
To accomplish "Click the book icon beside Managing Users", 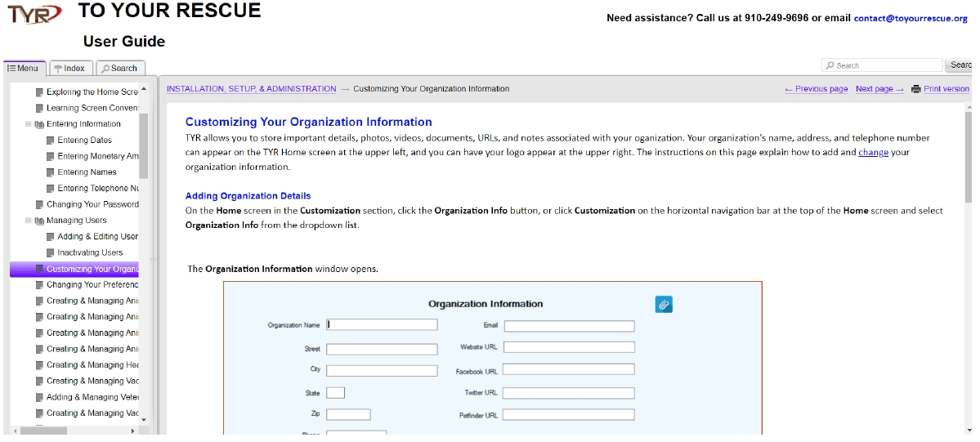I will pyautogui.click(x=39, y=220).
